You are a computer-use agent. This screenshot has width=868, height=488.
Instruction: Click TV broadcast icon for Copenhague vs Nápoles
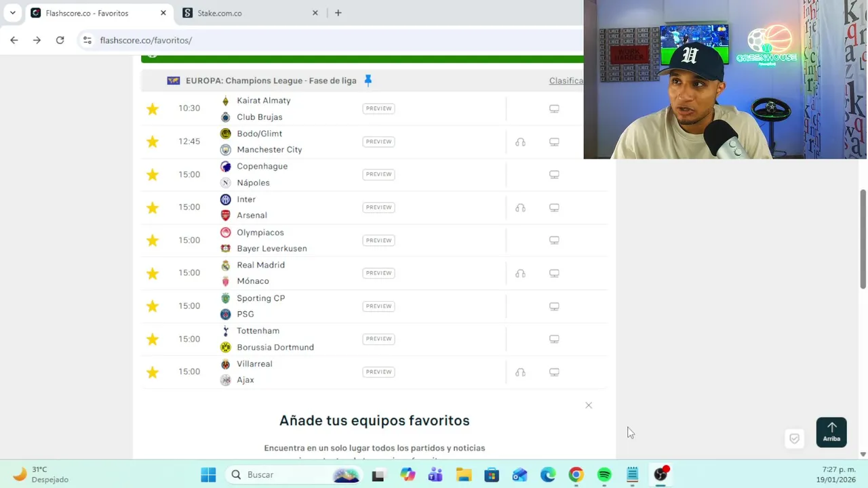click(554, 175)
